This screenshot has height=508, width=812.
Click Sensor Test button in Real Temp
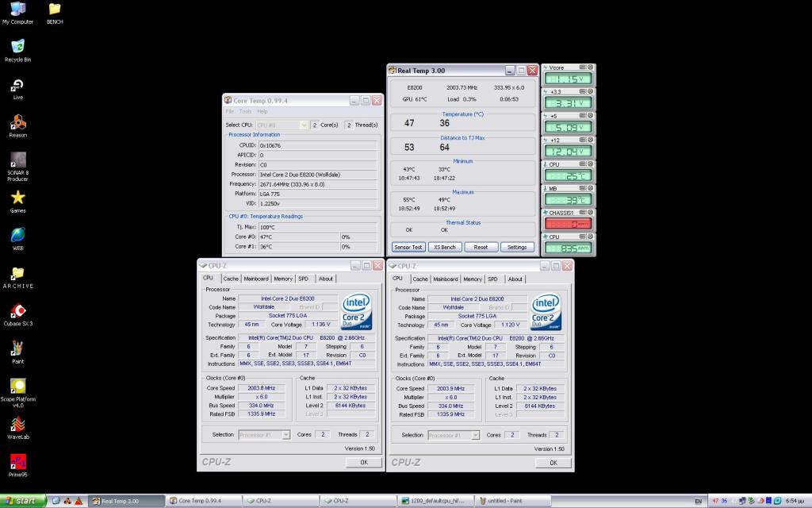pos(408,248)
